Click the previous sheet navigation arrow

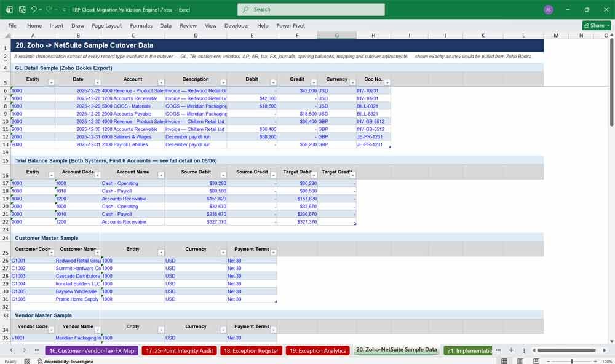pos(11,350)
